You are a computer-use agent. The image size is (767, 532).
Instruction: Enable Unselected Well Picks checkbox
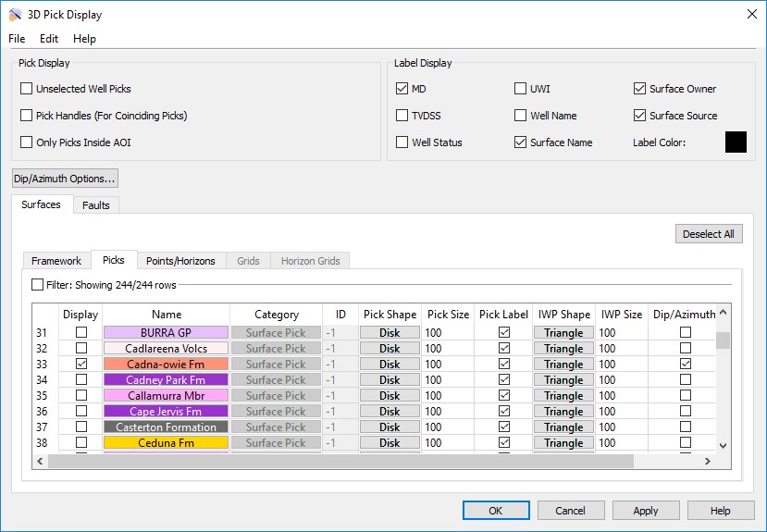[27, 89]
